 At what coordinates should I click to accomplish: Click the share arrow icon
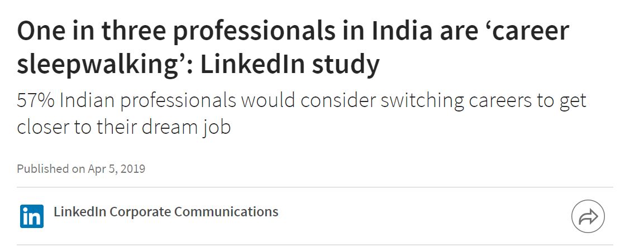(588, 216)
